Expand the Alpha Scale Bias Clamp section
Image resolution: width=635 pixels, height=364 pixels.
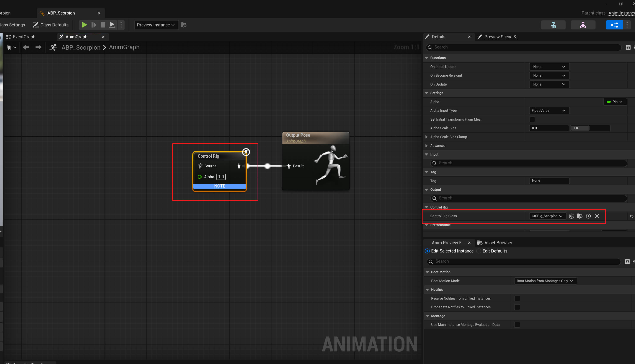426,137
